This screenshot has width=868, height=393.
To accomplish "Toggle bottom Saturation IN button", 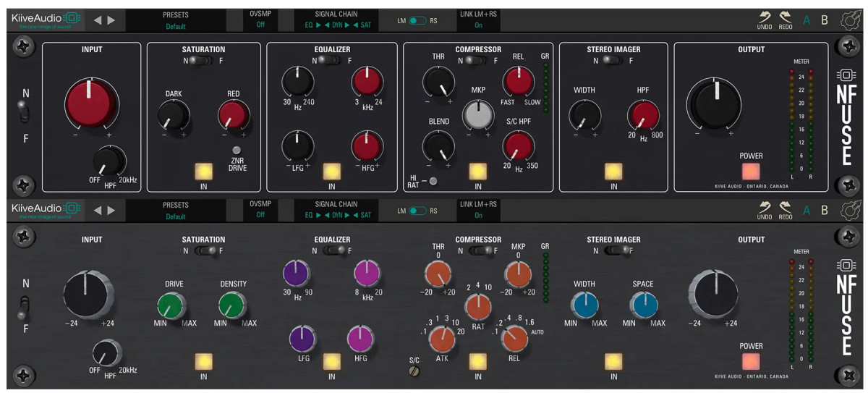I will [203, 361].
